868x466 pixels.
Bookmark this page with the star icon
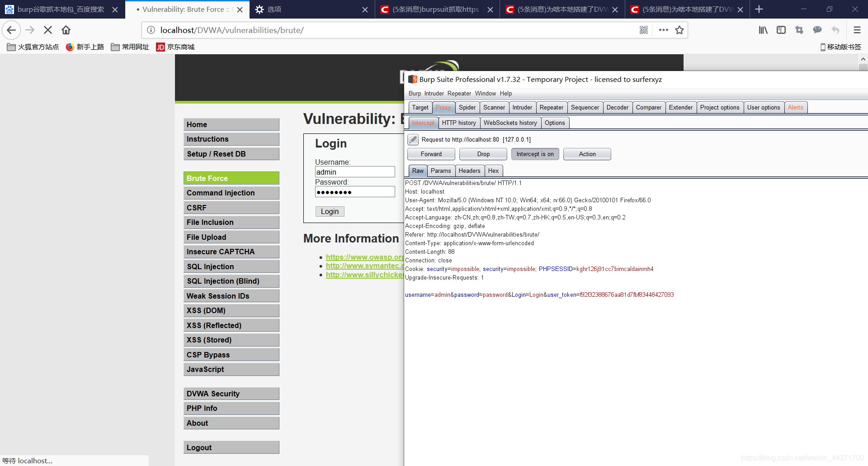[x=679, y=30]
